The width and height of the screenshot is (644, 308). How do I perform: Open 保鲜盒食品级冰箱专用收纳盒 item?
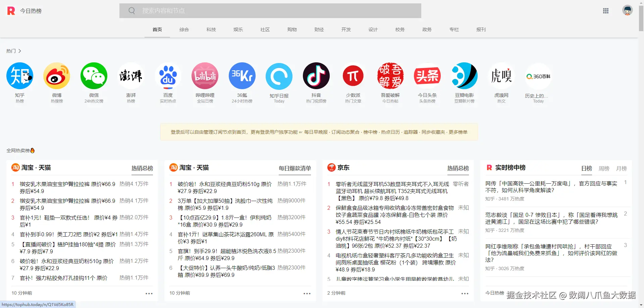pyautogui.click(x=395, y=215)
